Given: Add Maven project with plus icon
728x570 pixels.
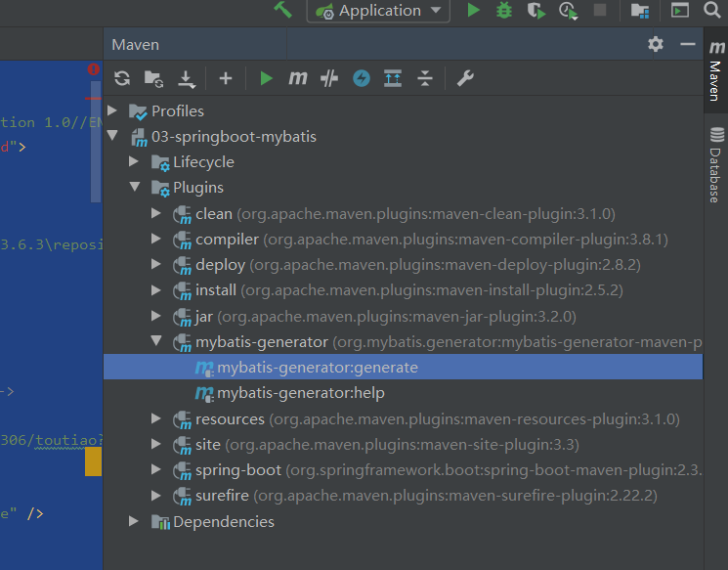Looking at the screenshot, I should [226, 78].
